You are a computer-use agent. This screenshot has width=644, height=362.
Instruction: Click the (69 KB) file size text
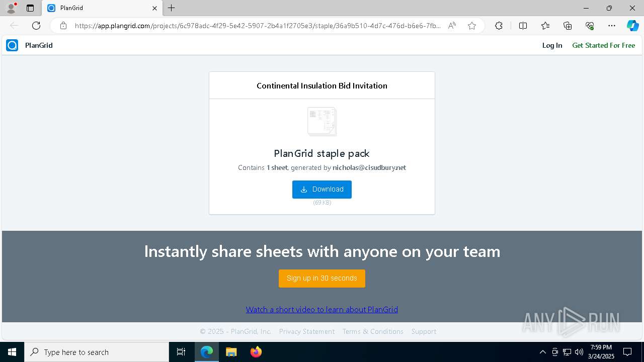click(x=322, y=203)
